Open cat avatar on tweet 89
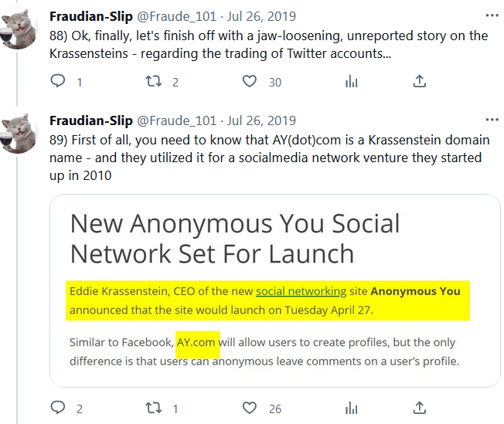 [21, 133]
